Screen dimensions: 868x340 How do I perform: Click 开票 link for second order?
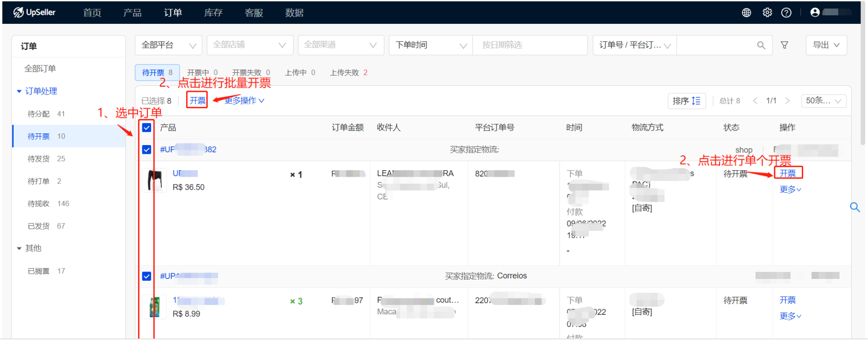pos(788,300)
